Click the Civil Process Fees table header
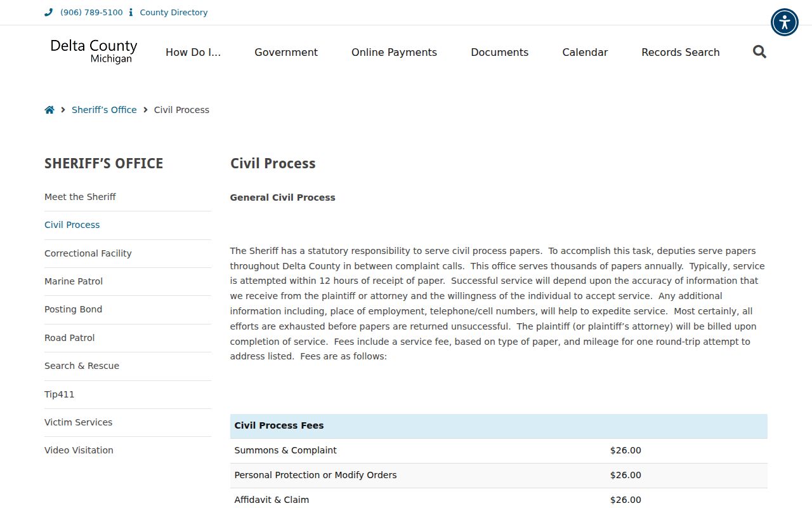Viewport: 812px width, 508px height. (x=499, y=426)
